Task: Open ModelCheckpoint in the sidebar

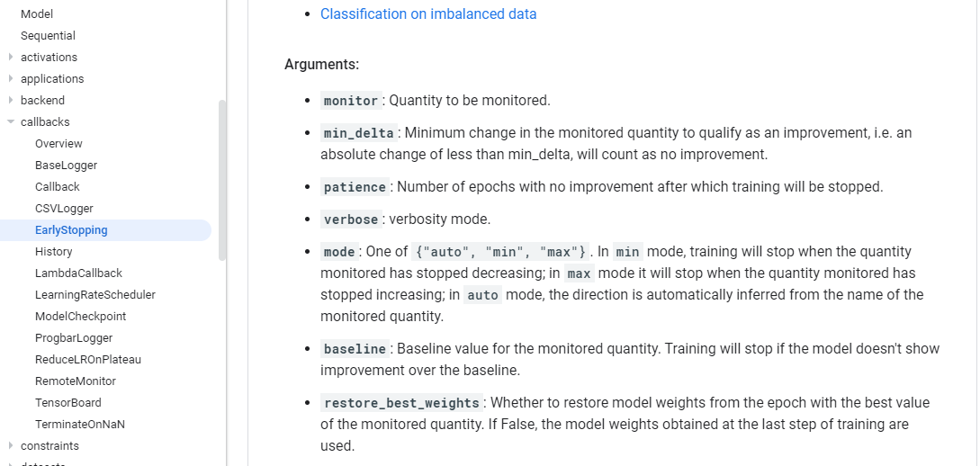Action: (x=81, y=317)
